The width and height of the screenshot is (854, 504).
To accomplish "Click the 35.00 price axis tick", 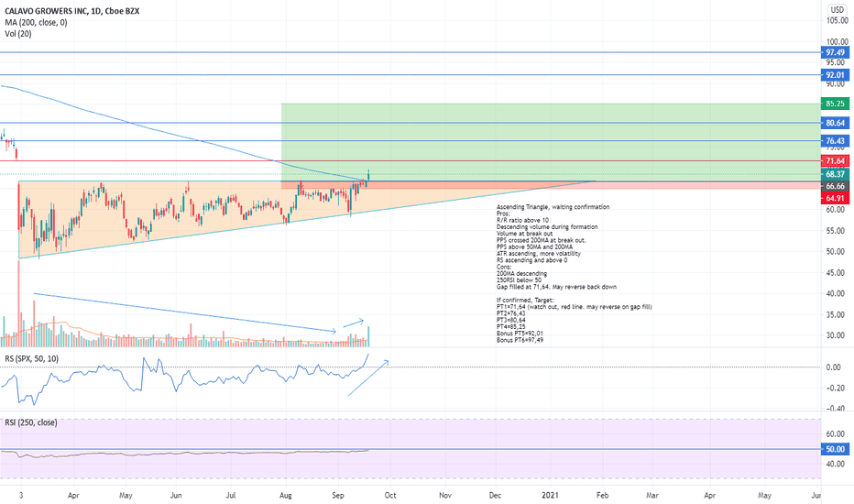I will (838, 314).
